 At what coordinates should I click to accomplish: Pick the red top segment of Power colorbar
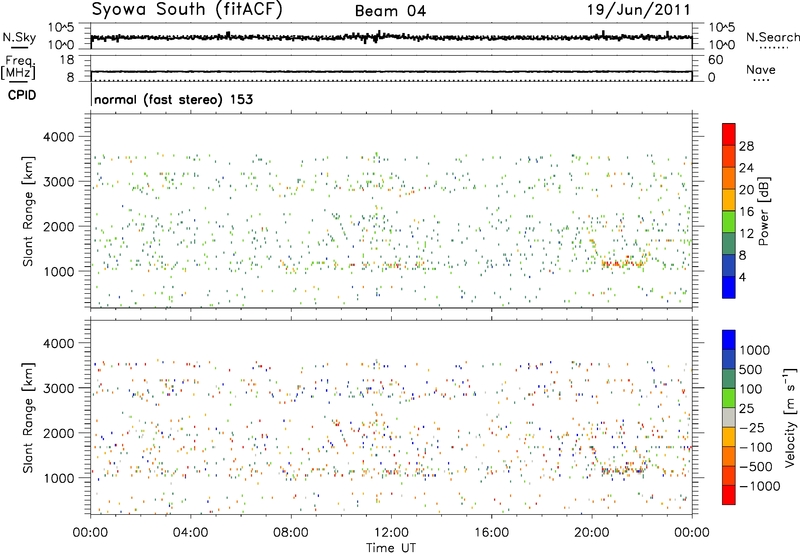pyautogui.click(x=729, y=134)
